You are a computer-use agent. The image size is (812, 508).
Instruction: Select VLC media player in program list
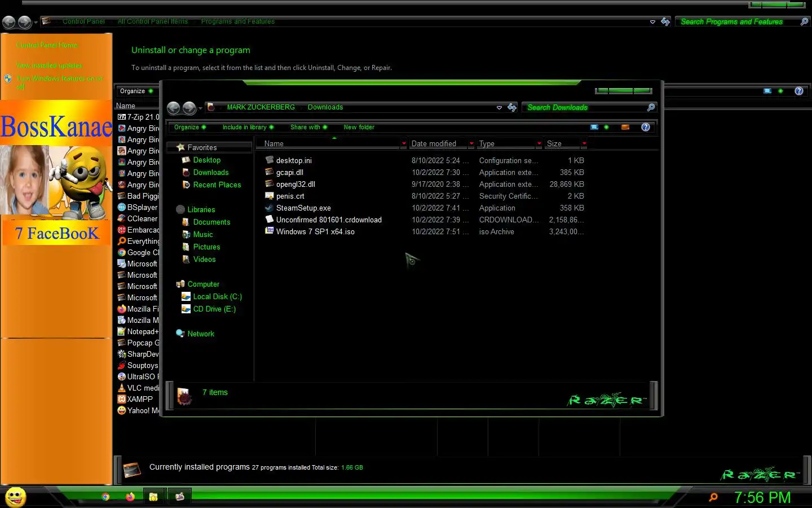point(138,388)
